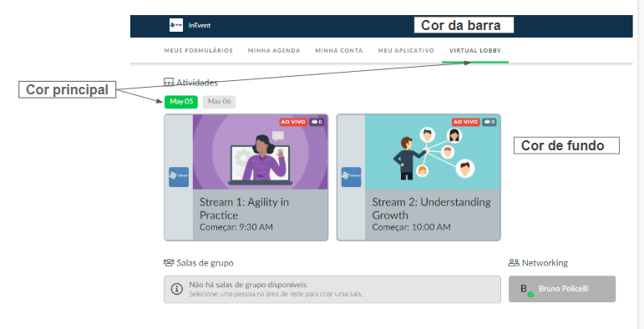
Task: Click the 'Salas de grupo' heading text
Action: (205, 263)
